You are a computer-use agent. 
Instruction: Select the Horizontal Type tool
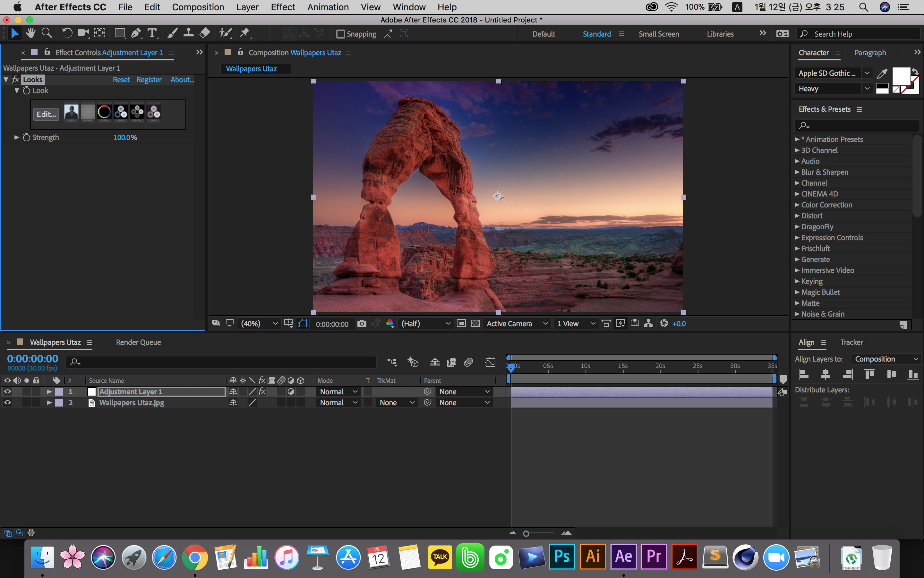(x=152, y=34)
